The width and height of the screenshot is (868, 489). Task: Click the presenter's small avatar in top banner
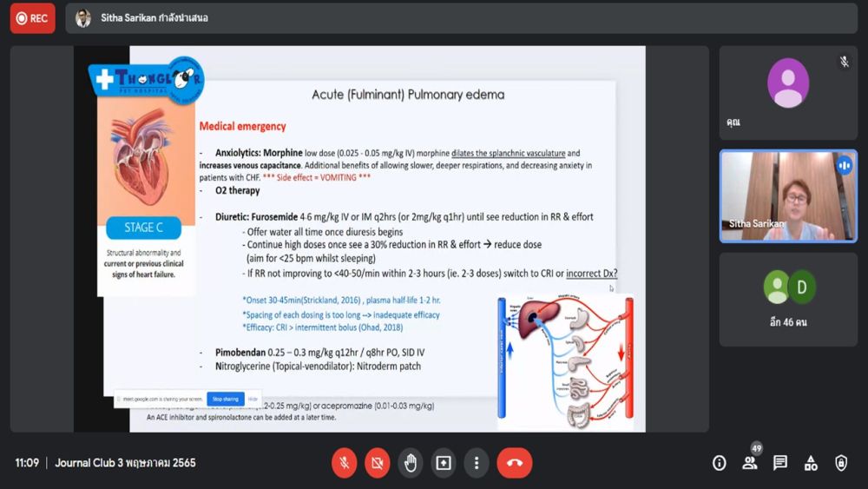83,17
